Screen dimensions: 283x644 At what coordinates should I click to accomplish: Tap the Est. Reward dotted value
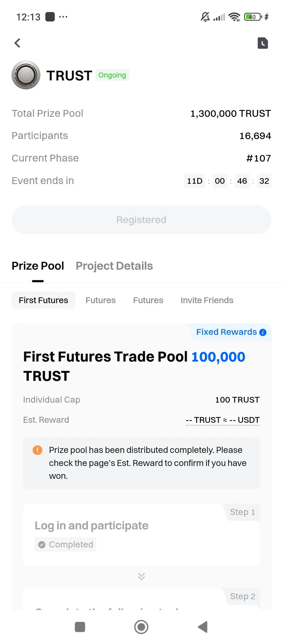pos(222,420)
